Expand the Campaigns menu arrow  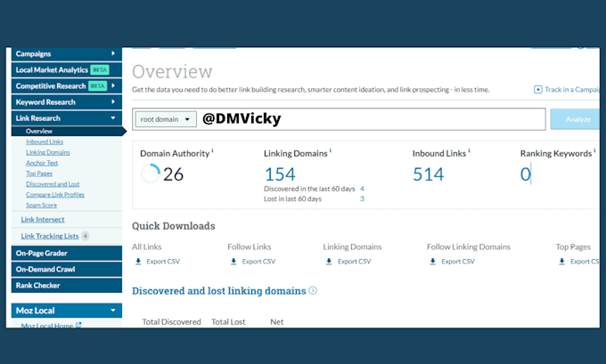(113, 53)
